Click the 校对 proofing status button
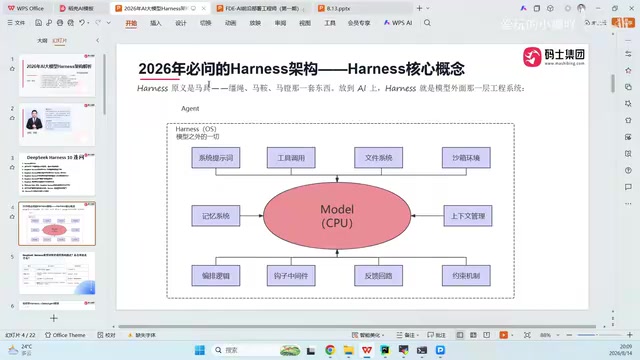The width and height of the screenshot is (640, 360). click(107, 335)
